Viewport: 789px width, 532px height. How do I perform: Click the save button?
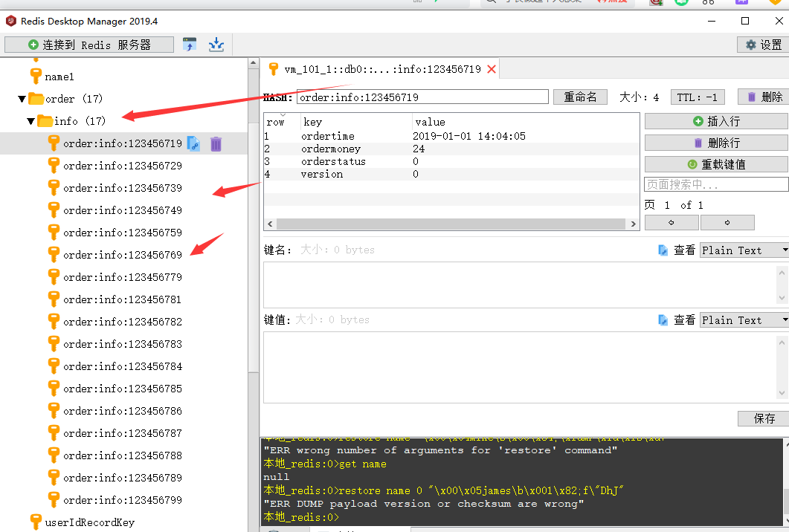[764, 418]
